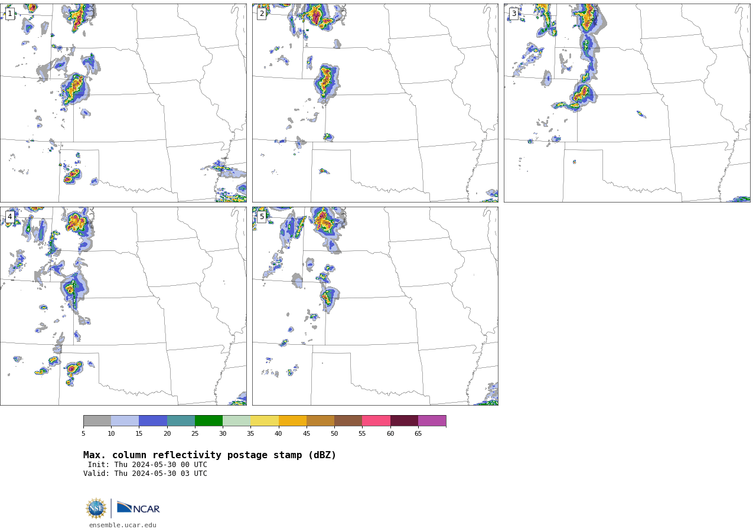
Task: Click the 50 tick label on colorbar
Action: point(334,434)
